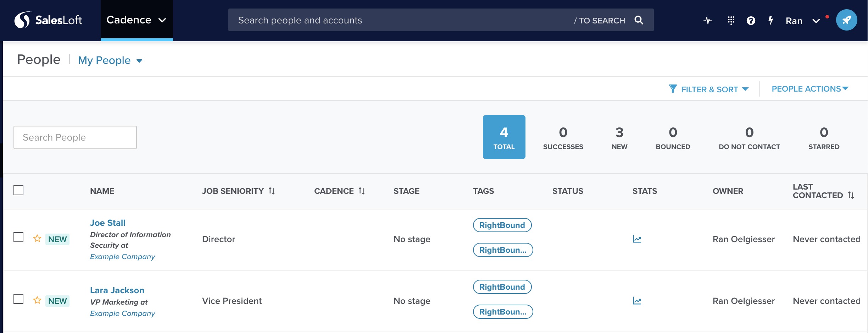Click the Status column header
Image resolution: width=868 pixels, height=333 pixels.
(568, 191)
